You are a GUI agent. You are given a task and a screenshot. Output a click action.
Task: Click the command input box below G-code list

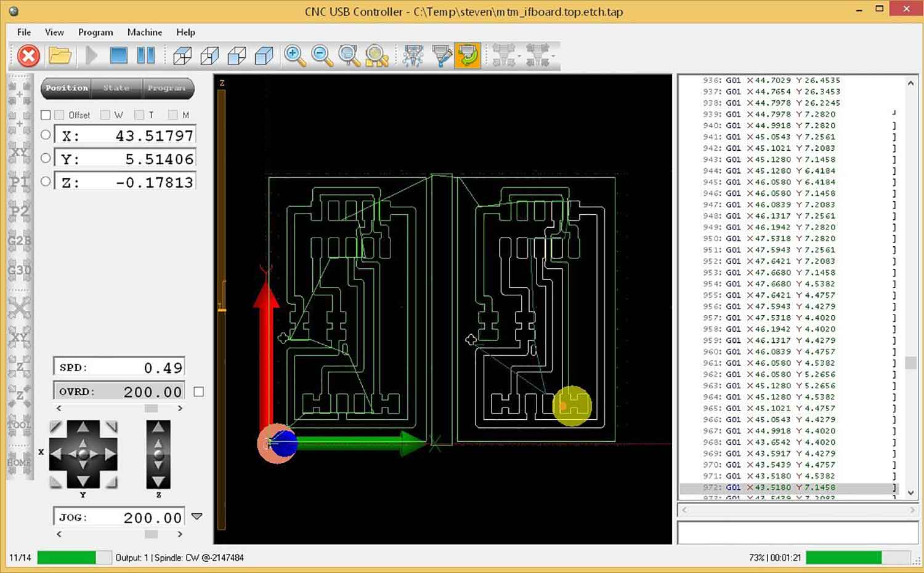point(798,533)
